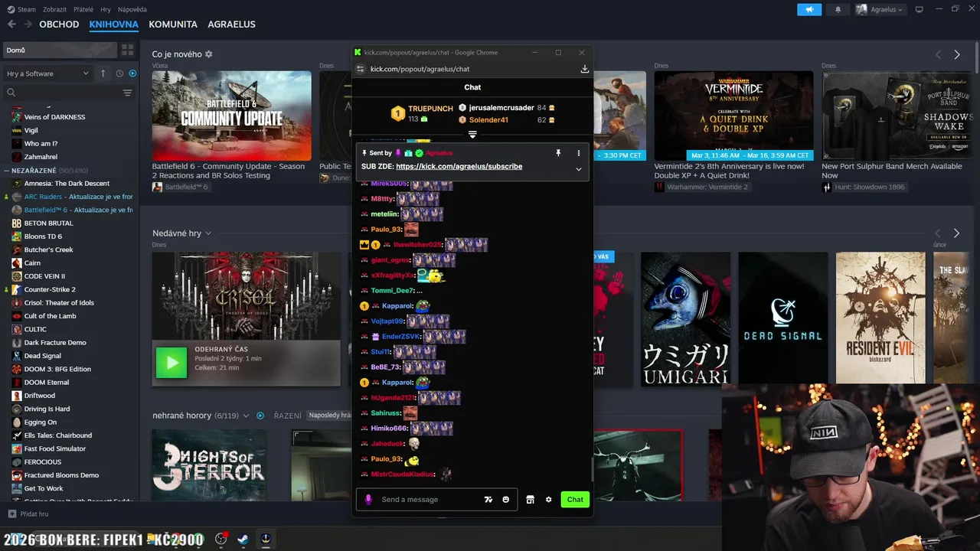The height and width of the screenshot is (551, 980).
Task: Open AGRAELUS profile tab
Action: 231,24
